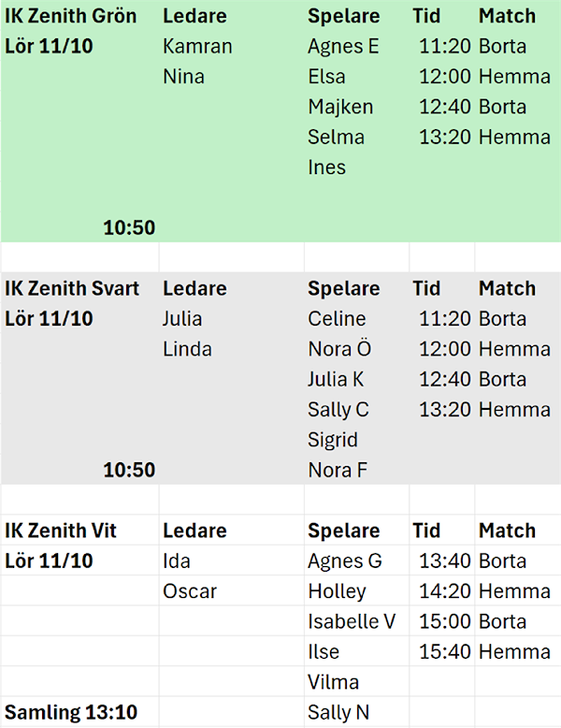Image resolution: width=561 pixels, height=728 pixels.
Task: Select the cell containing Sigrid
Action: pos(333,440)
